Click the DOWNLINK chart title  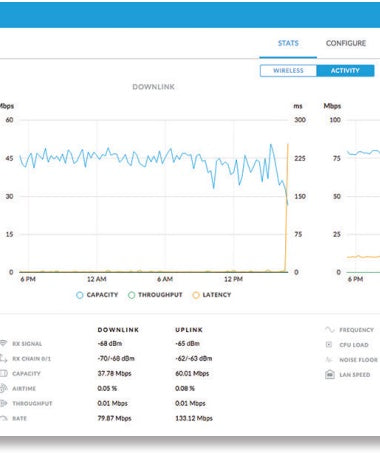[153, 87]
